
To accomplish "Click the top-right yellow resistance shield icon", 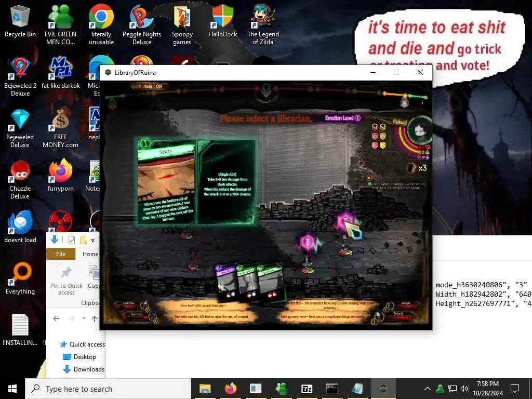I will pyautogui.click(x=383, y=127).
